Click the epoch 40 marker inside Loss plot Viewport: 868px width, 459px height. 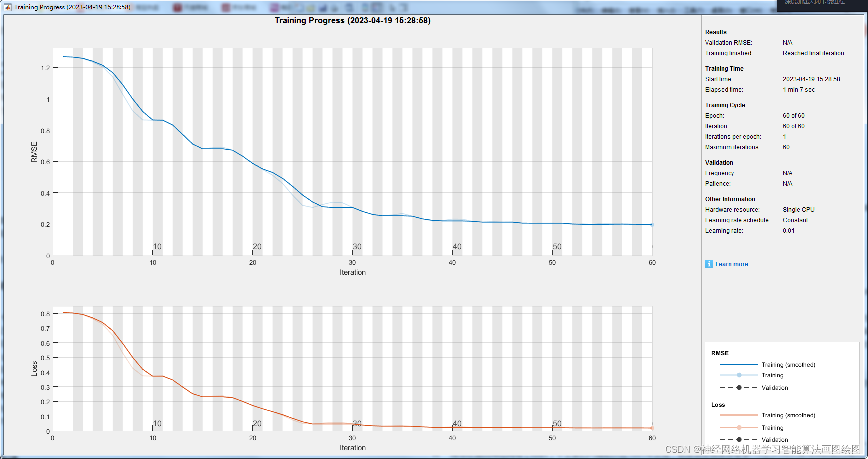[x=457, y=424]
